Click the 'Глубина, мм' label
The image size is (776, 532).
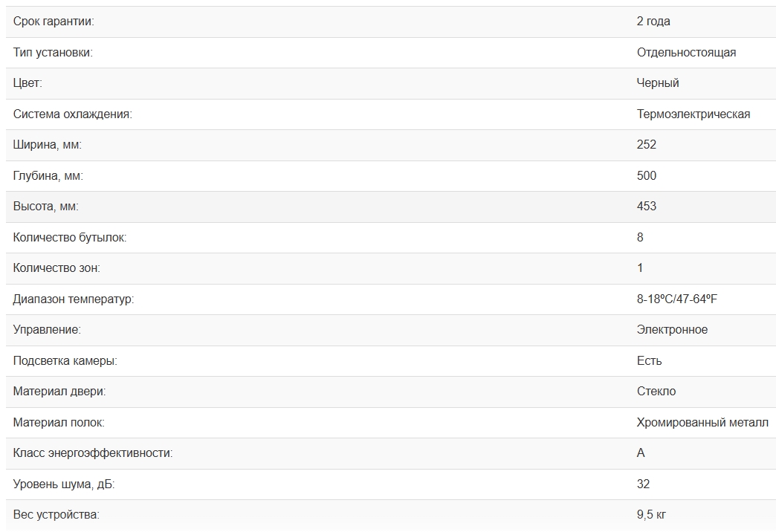(x=48, y=175)
